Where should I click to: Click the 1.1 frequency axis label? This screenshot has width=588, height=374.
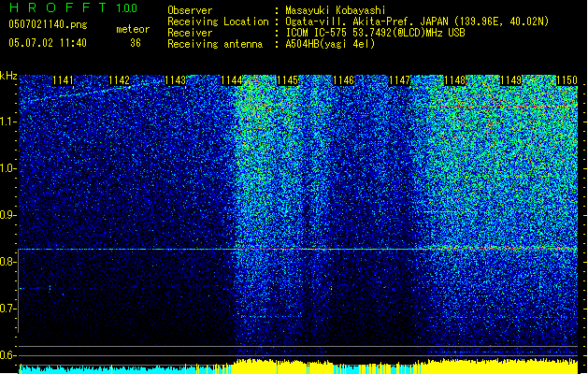click(x=8, y=122)
